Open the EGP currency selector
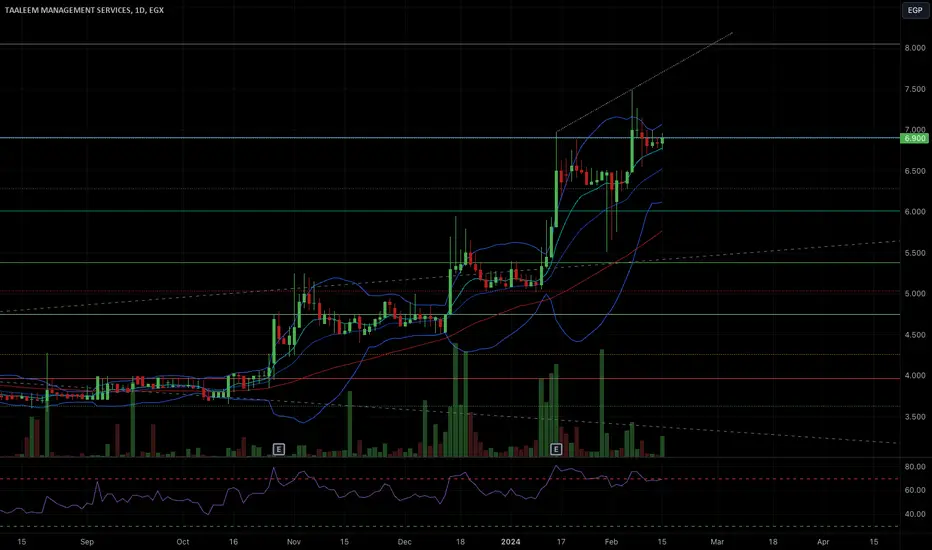 pyautogui.click(x=915, y=10)
